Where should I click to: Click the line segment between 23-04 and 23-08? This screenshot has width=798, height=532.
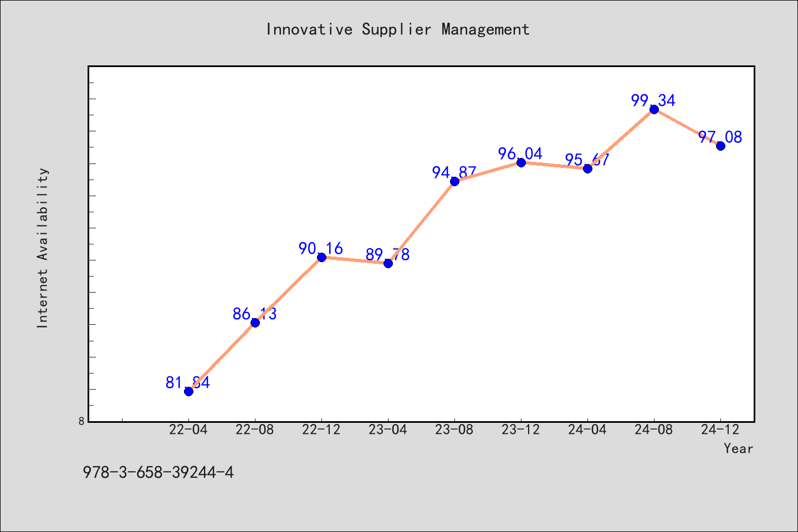[421, 222]
